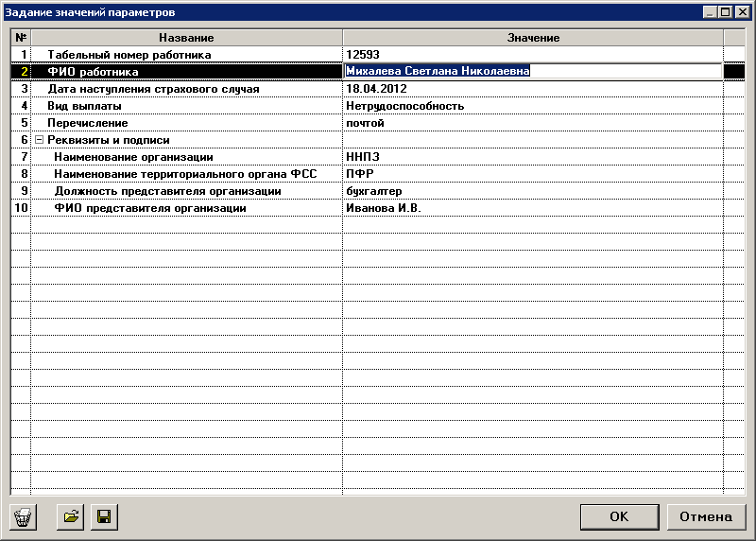Click the trash bin clear icon
The height and width of the screenshot is (541, 756).
[24, 517]
